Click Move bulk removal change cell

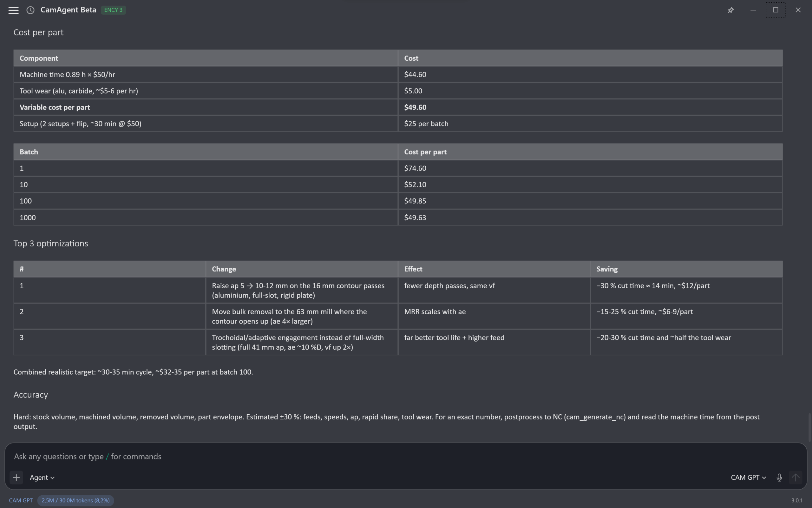coord(302,316)
